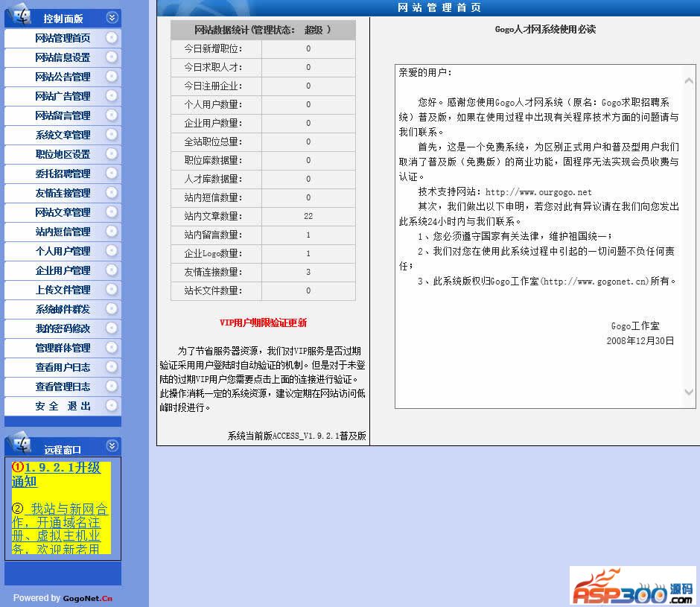Go to 网站文章管理
The width and height of the screenshot is (700, 607).
[x=63, y=212]
